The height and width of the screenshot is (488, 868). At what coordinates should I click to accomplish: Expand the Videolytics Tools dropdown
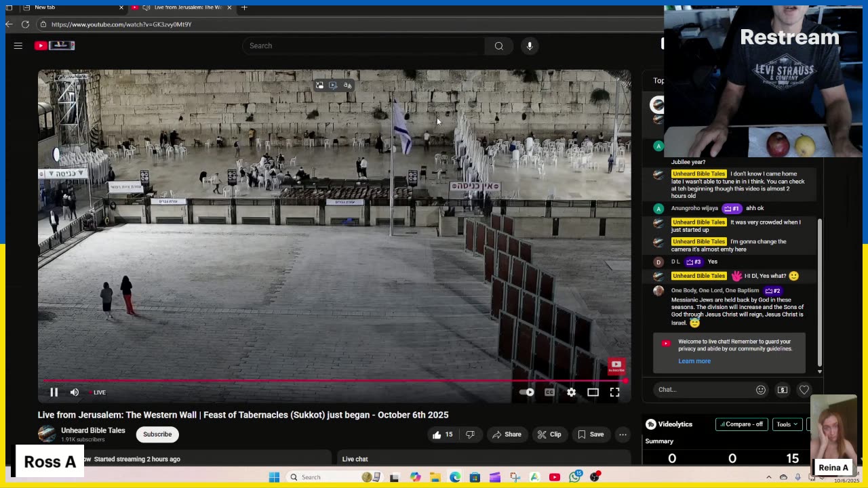coord(787,424)
